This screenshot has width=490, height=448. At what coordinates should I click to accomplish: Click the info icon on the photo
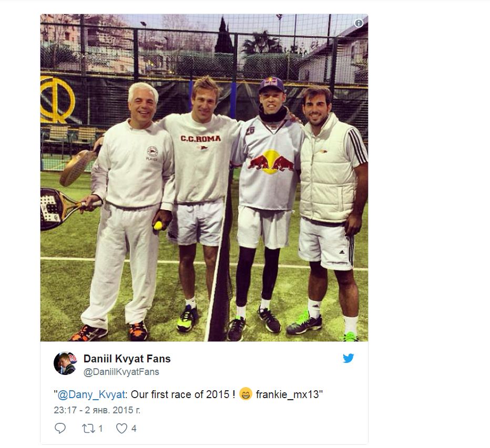pos(359,23)
